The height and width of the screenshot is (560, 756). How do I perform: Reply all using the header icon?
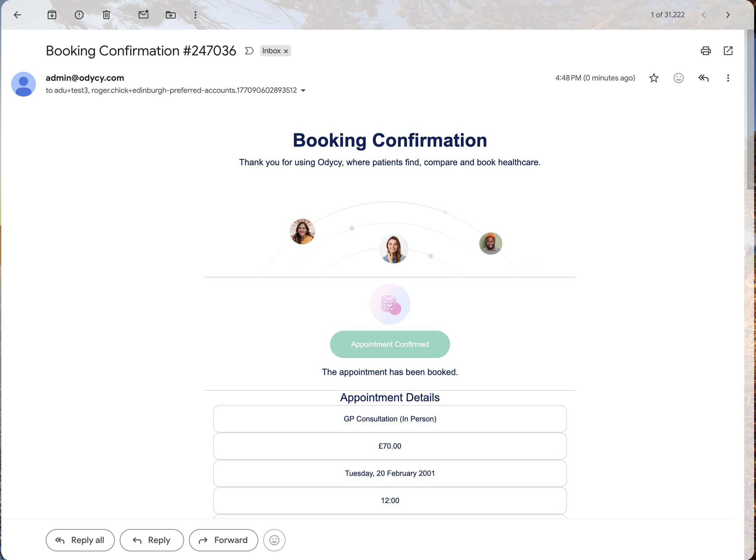point(703,78)
